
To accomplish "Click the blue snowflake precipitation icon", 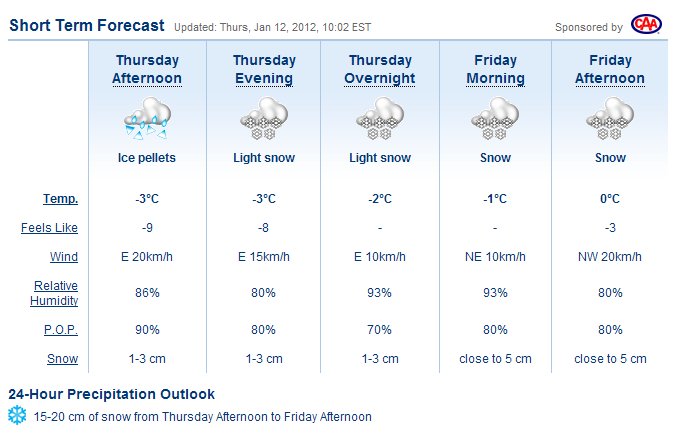I will (x=17, y=416).
